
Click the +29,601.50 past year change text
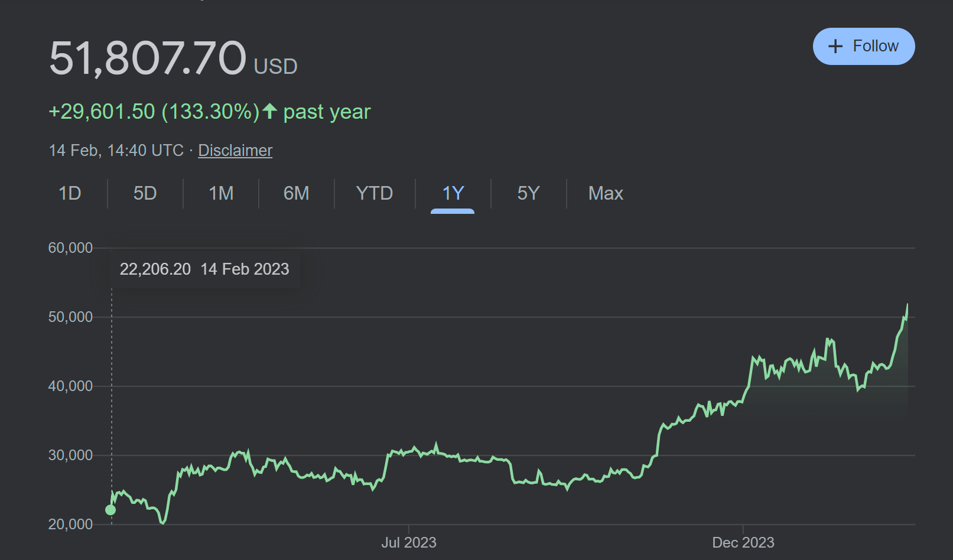pos(210,112)
